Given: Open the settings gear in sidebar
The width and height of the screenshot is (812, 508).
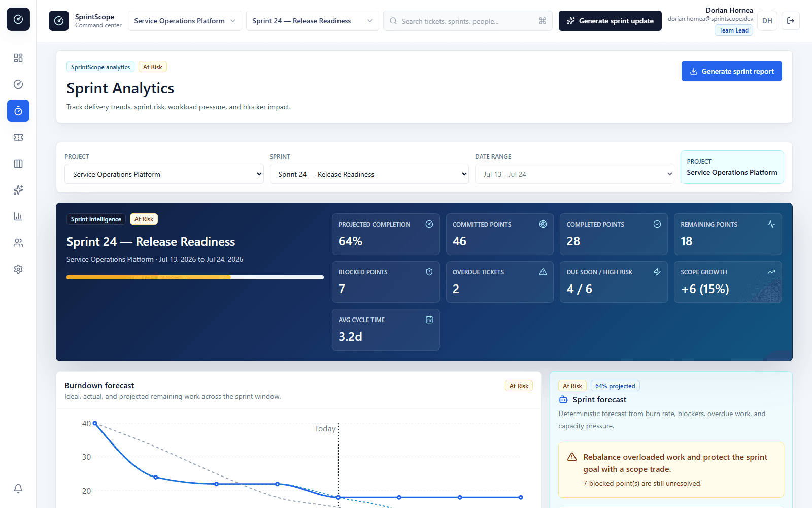Looking at the screenshot, I should [x=18, y=269].
